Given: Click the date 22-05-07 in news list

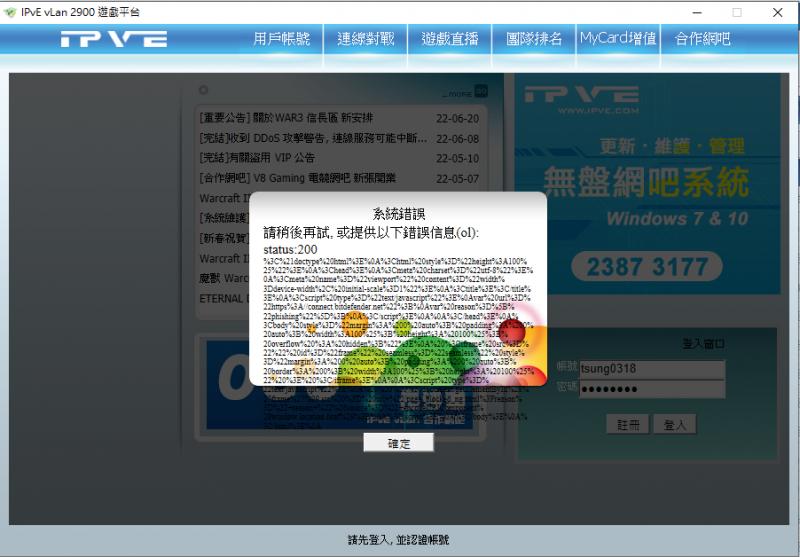Looking at the screenshot, I should (x=458, y=179).
